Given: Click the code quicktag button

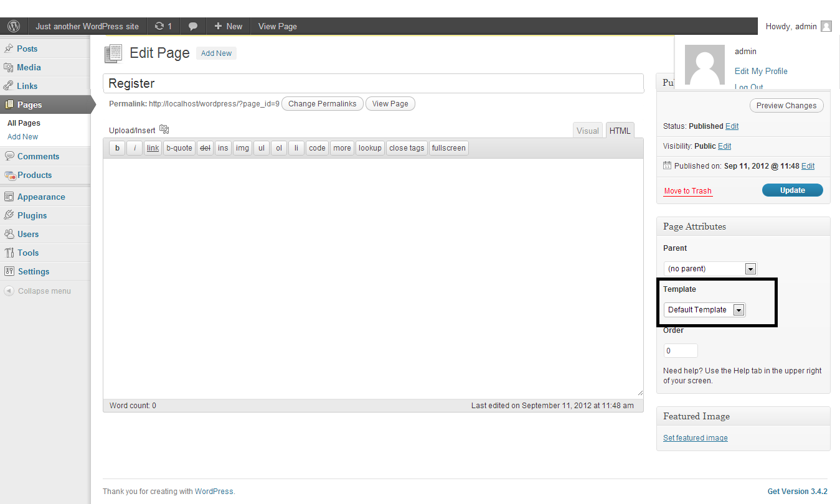Looking at the screenshot, I should [317, 148].
